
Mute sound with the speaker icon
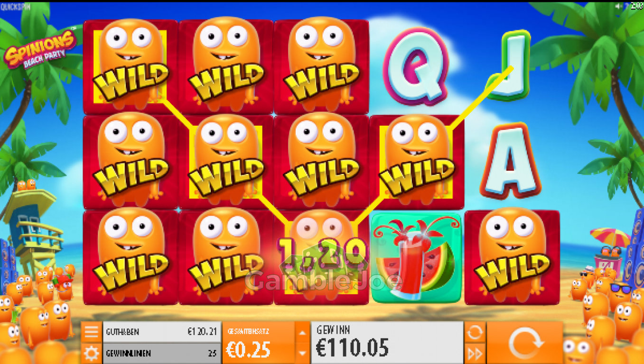(x=618, y=6)
